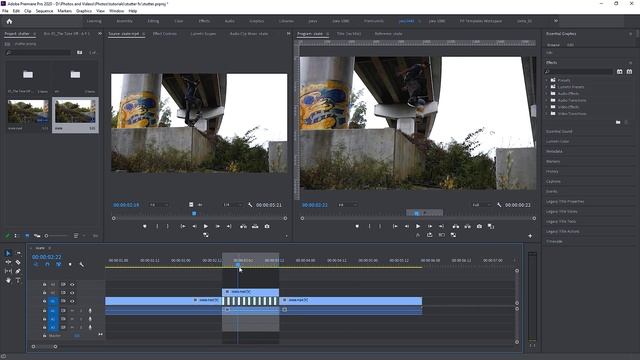The width and height of the screenshot is (640, 360).
Task: Click Overwrite button in Source monitor
Action: tap(255, 226)
